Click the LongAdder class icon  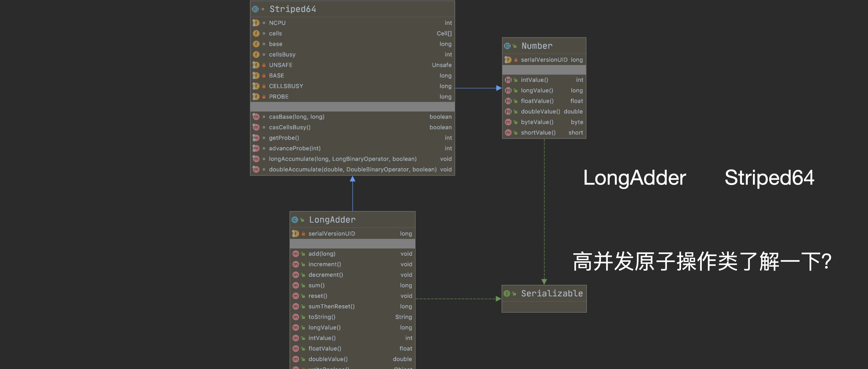coord(295,219)
